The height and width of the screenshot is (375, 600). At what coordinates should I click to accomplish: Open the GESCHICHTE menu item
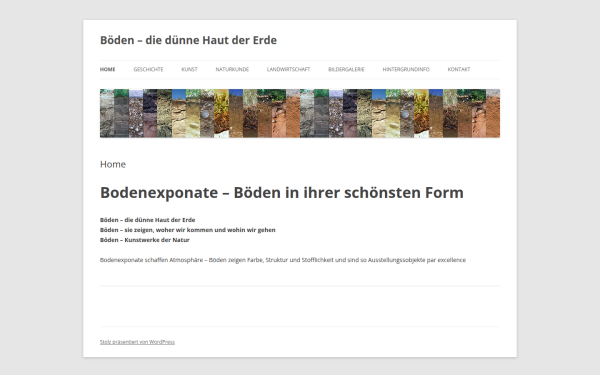tap(148, 69)
